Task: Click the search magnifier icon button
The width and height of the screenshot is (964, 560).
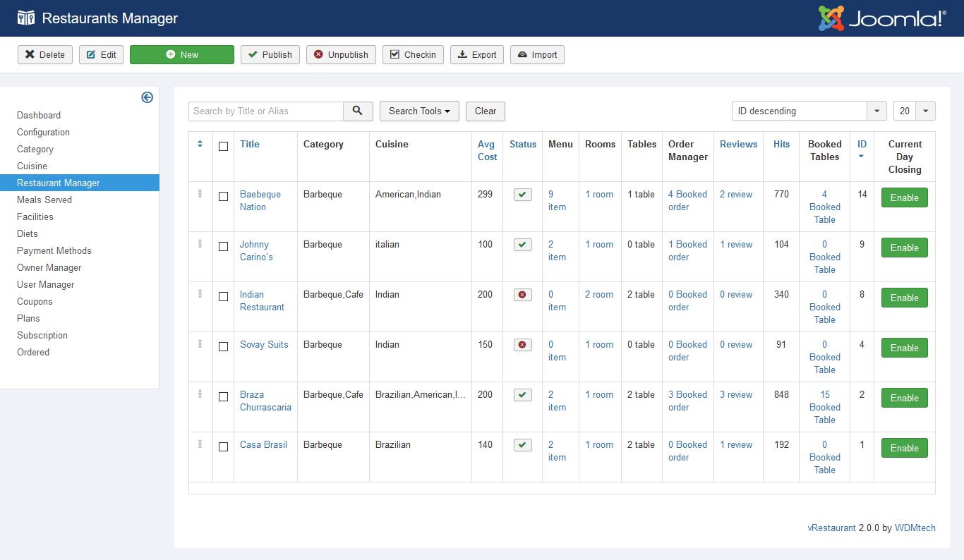Action: [358, 111]
